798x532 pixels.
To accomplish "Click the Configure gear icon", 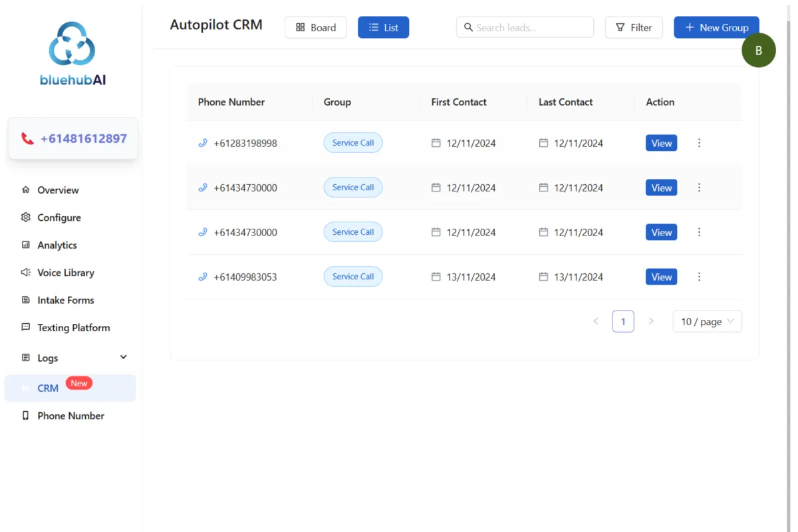I will click(x=26, y=217).
